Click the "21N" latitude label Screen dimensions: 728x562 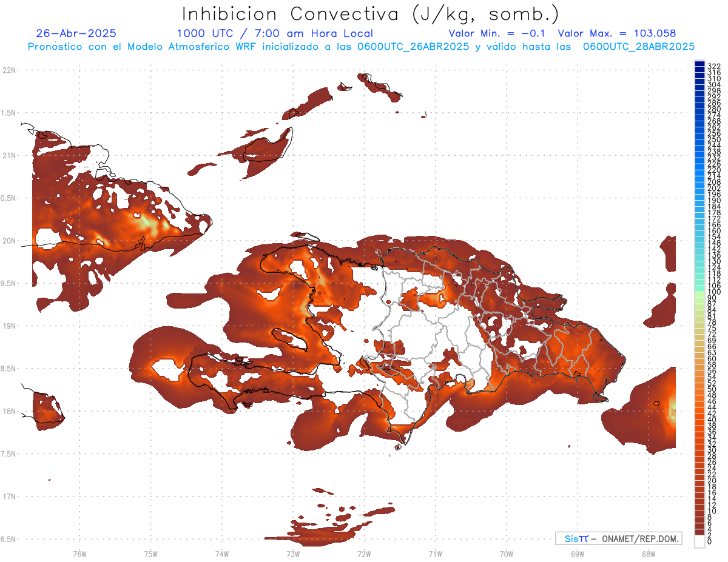click(9, 155)
